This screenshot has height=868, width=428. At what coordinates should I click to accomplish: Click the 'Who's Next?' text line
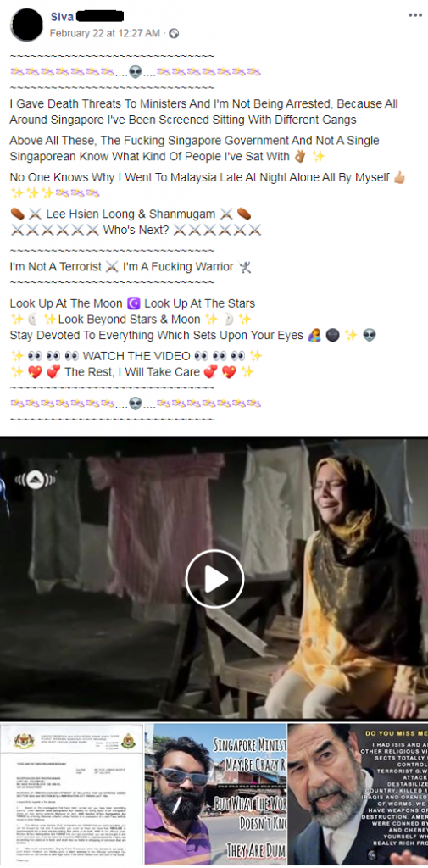coord(136,231)
